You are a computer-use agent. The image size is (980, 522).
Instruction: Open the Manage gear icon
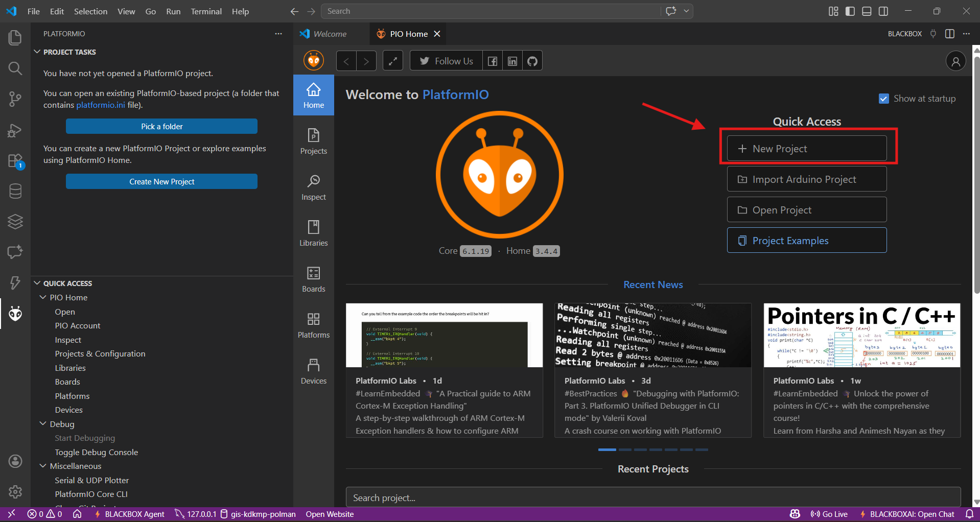click(x=15, y=491)
